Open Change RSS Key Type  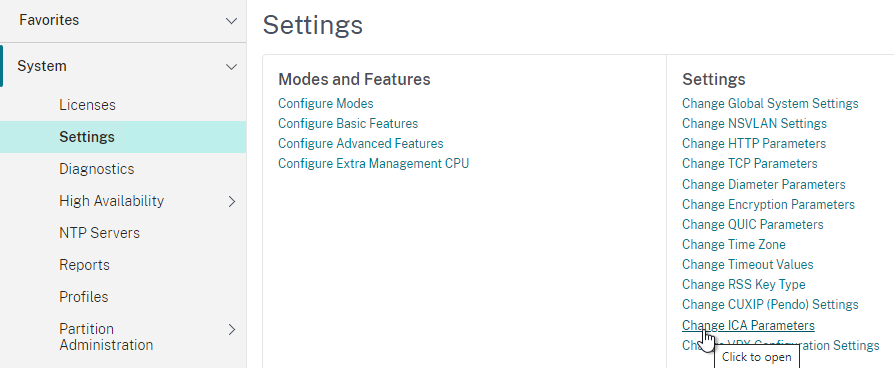(x=743, y=284)
